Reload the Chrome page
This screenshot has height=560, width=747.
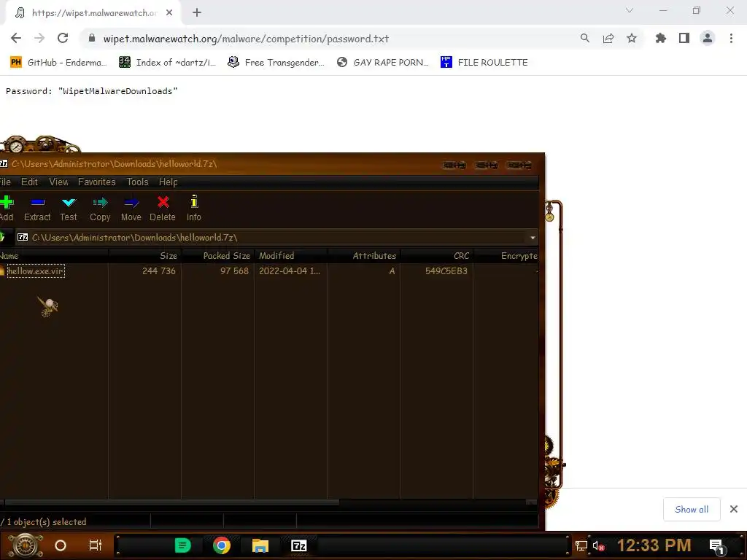(x=63, y=38)
